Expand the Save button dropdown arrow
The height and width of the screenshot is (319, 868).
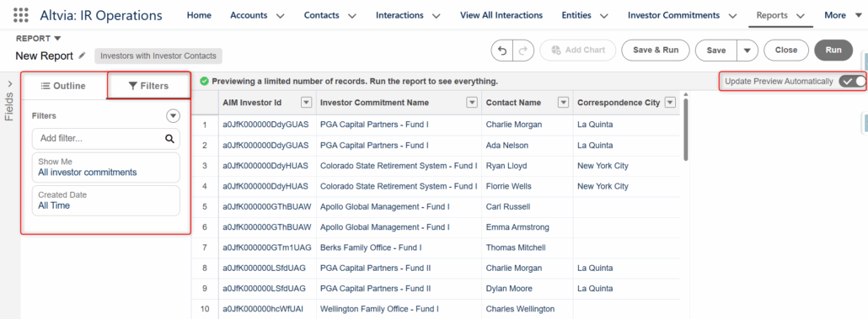pos(747,51)
